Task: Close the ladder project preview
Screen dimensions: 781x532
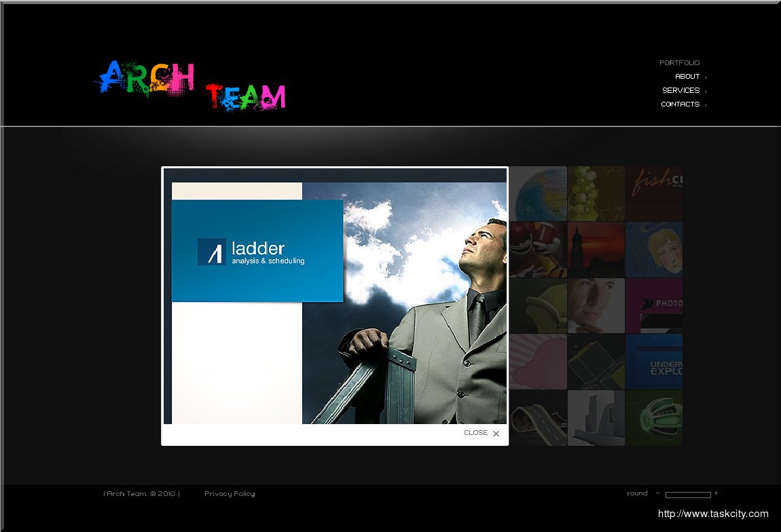Action: tap(475, 432)
